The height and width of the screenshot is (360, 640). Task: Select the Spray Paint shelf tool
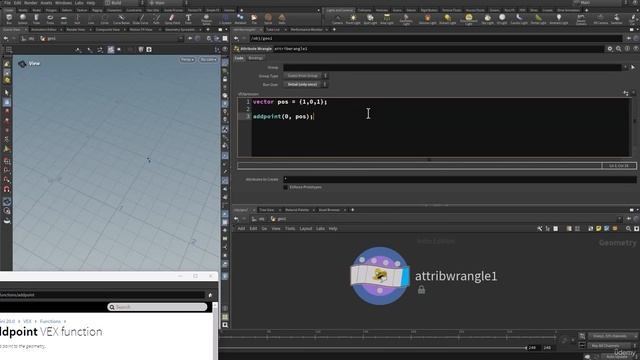pyautogui.click(x=172, y=19)
